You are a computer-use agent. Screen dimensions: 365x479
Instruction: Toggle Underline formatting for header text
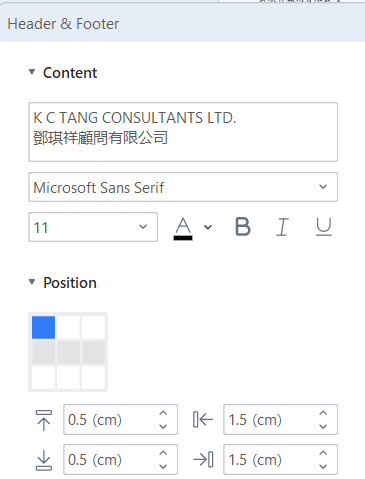[x=323, y=227]
